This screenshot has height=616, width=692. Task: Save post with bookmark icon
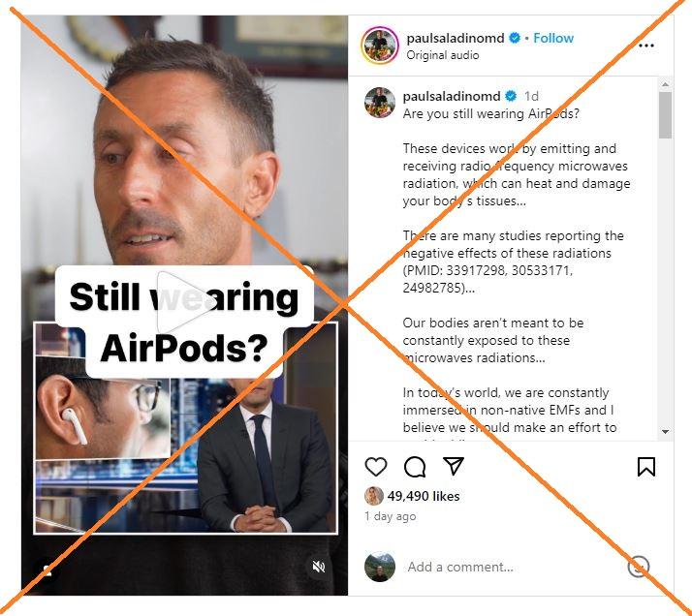(646, 467)
